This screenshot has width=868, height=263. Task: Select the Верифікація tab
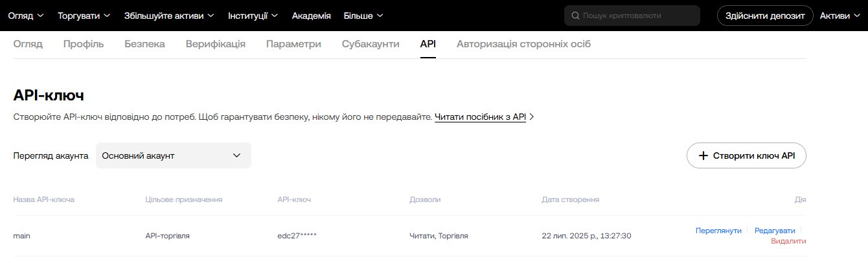(x=215, y=44)
